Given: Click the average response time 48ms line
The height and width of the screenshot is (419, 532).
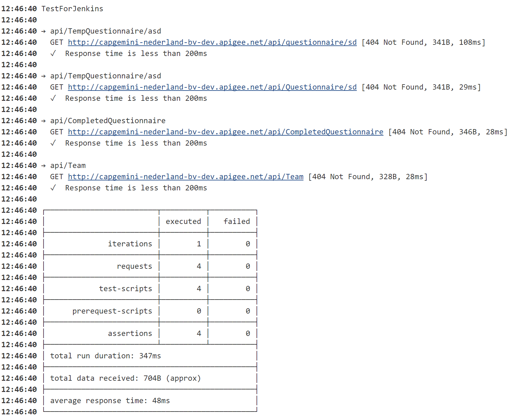Looking at the screenshot, I should (x=110, y=401).
